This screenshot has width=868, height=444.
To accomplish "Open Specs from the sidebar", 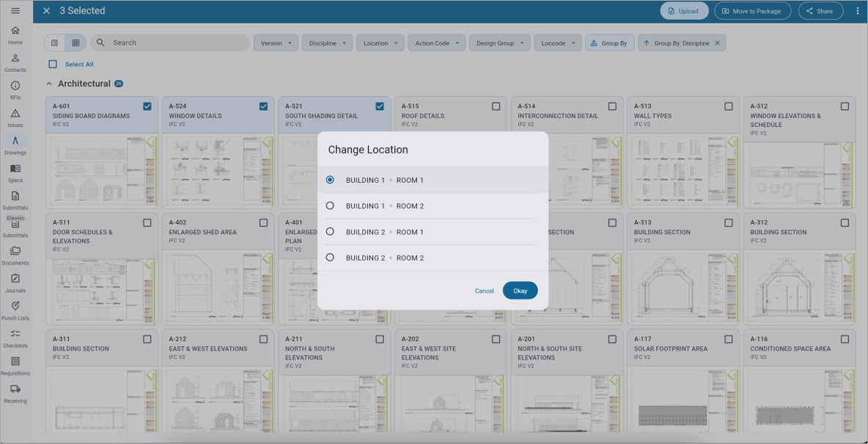I will click(15, 172).
